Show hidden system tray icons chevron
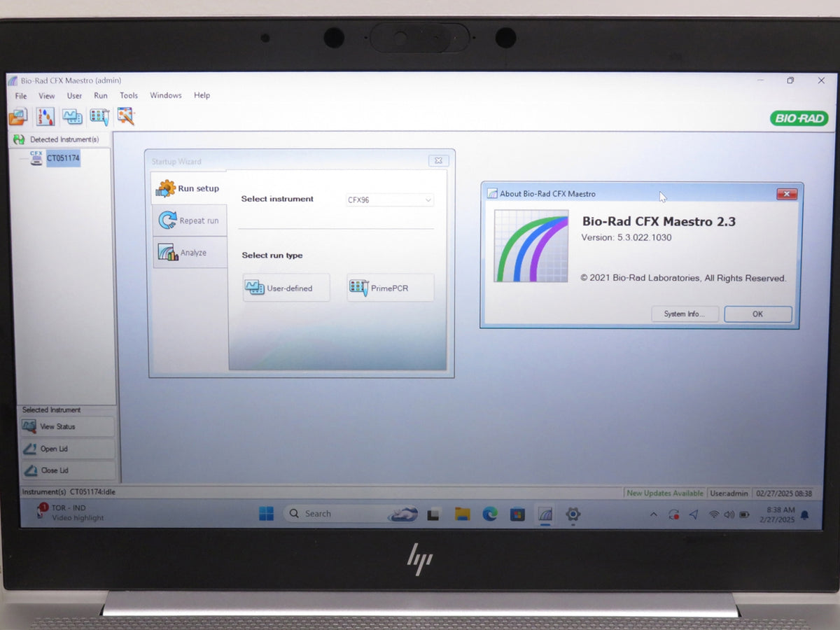 coord(654,514)
